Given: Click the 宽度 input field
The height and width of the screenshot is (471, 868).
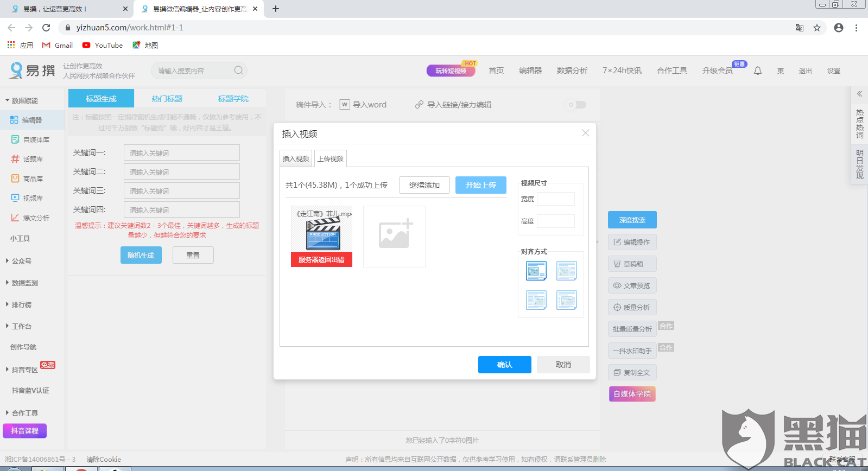Looking at the screenshot, I should 556,199.
